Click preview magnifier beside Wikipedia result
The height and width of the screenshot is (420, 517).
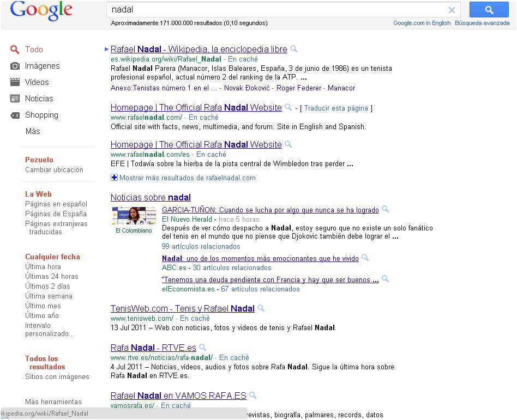[x=294, y=49]
